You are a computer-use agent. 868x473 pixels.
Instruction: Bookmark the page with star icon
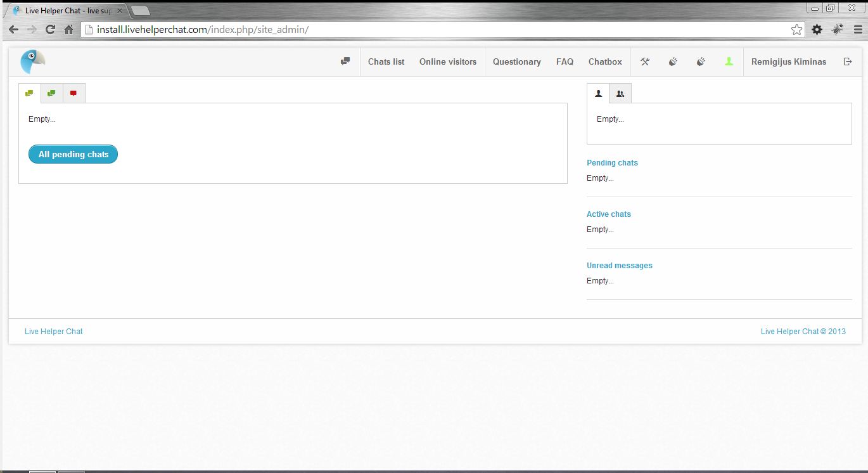(796, 30)
